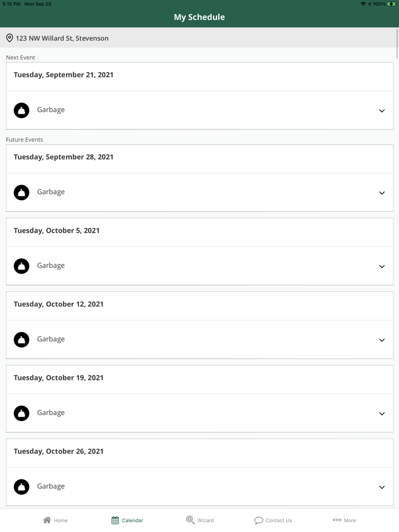Image resolution: width=399 pixels, height=532 pixels.
Task: Select the Calendar tab
Action: point(127,520)
